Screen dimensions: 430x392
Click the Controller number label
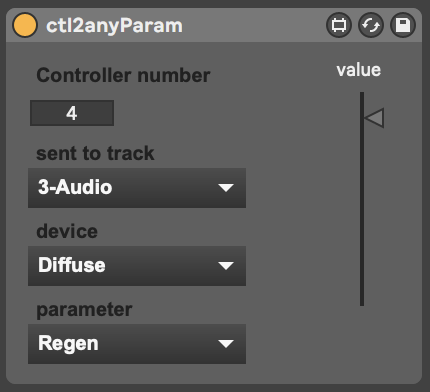(x=123, y=75)
